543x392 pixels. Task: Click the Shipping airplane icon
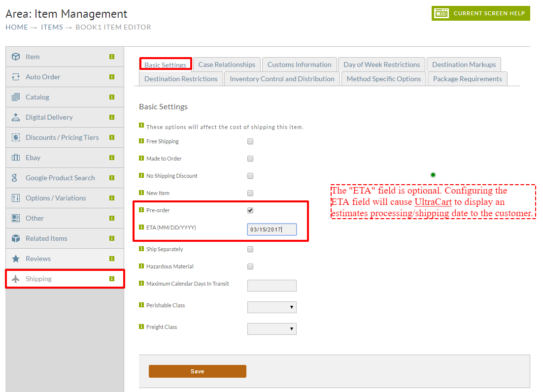(16, 279)
